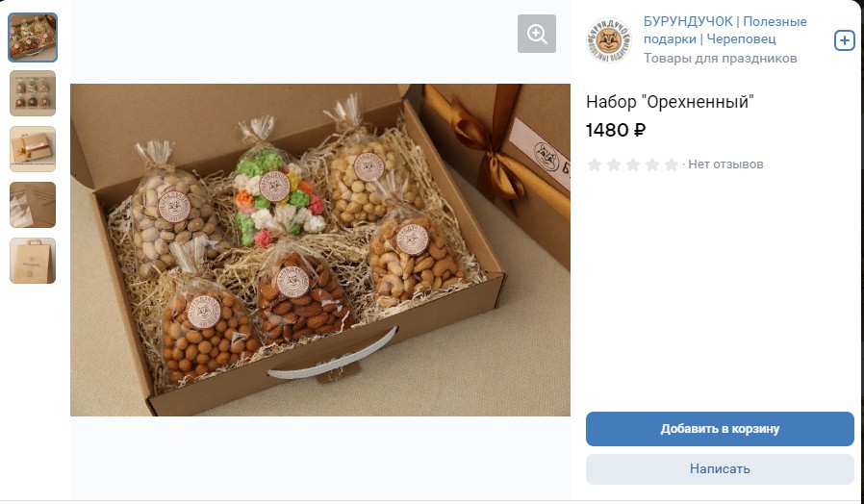
Task: Subscribe using the plus icon near shop name
Action: pyautogui.click(x=844, y=40)
